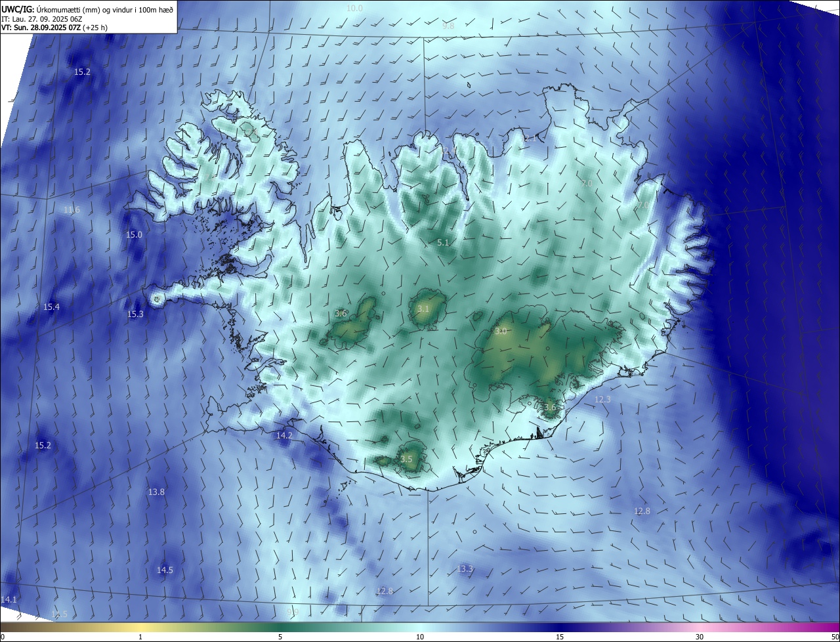The height and width of the screenshot is (642, 840).
Task: Click the '2.4' value label
Action: (x=450, y=152)
